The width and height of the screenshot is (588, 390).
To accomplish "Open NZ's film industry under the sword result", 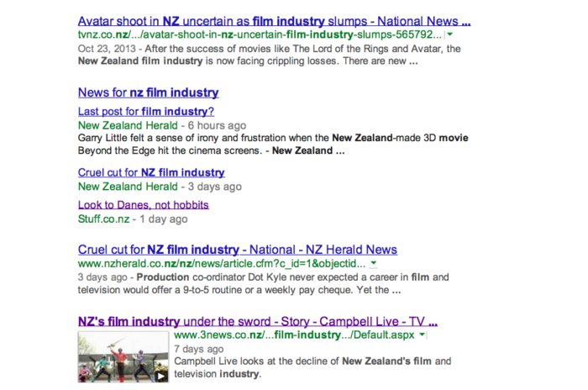I will (258, 321).
